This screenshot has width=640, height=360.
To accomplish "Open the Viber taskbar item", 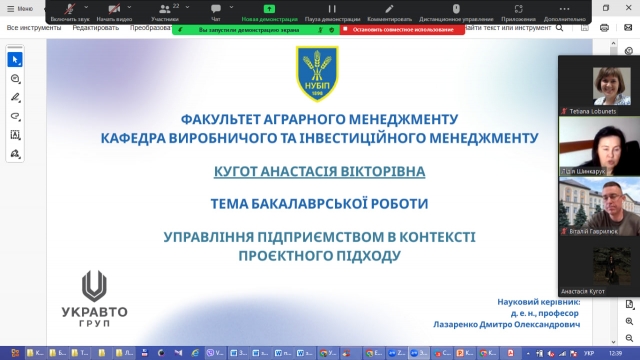I will coord(215,353).
